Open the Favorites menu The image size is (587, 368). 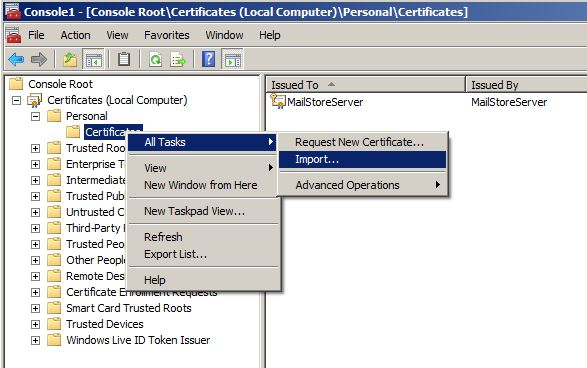coord(167,35)
